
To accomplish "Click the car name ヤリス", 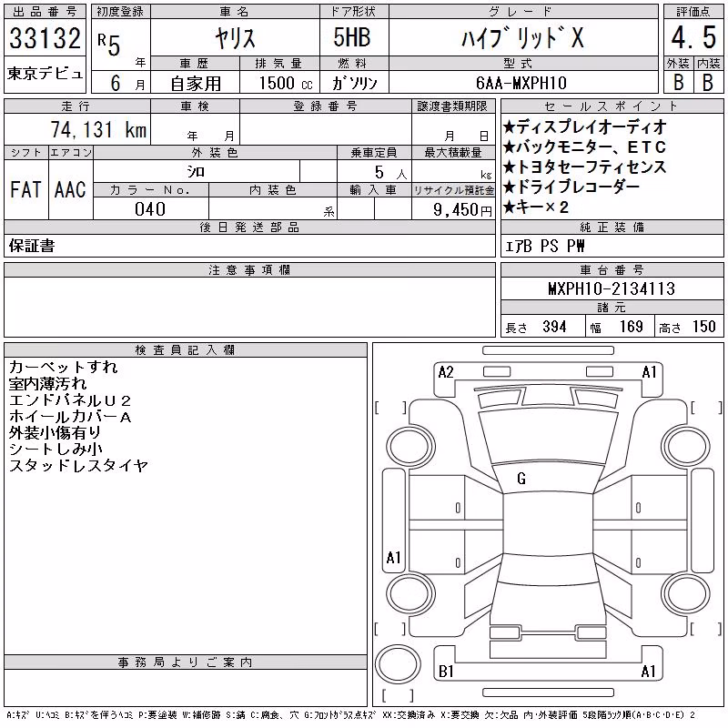I will (x=235, y=38).
